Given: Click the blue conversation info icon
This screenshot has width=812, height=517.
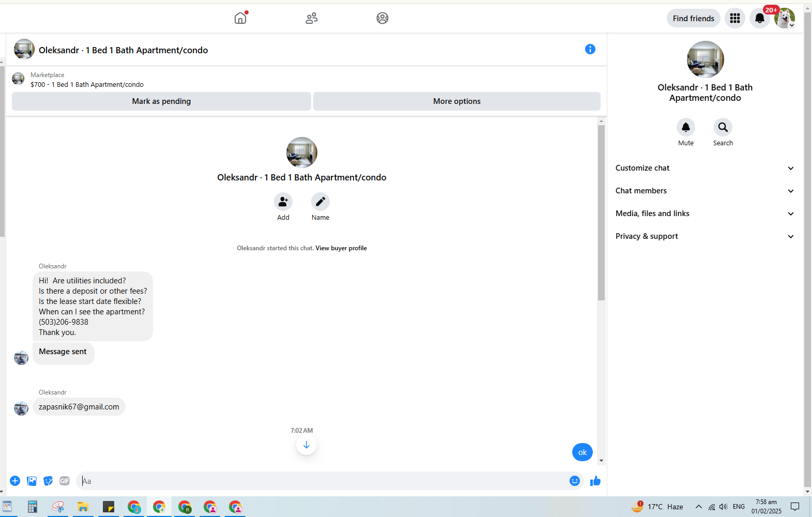Looking at the screenshot, I should pyautogui.click(x=590, y=49).
